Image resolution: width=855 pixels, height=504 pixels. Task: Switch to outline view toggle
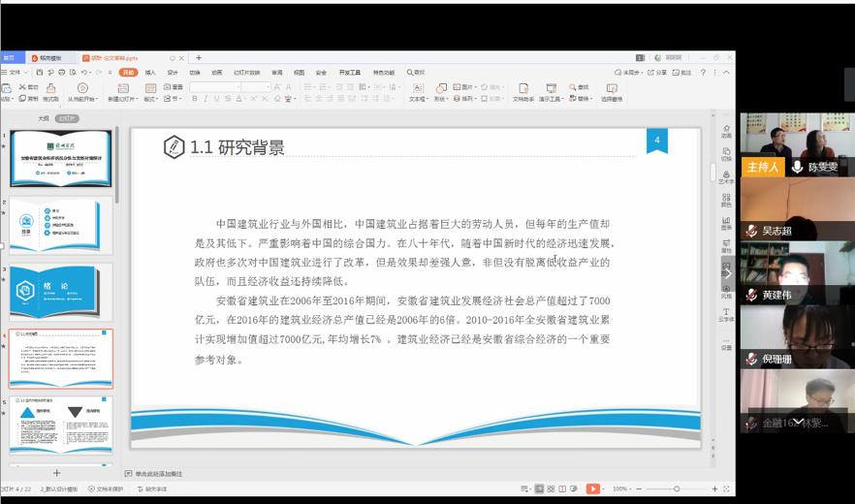click(43, 118)
